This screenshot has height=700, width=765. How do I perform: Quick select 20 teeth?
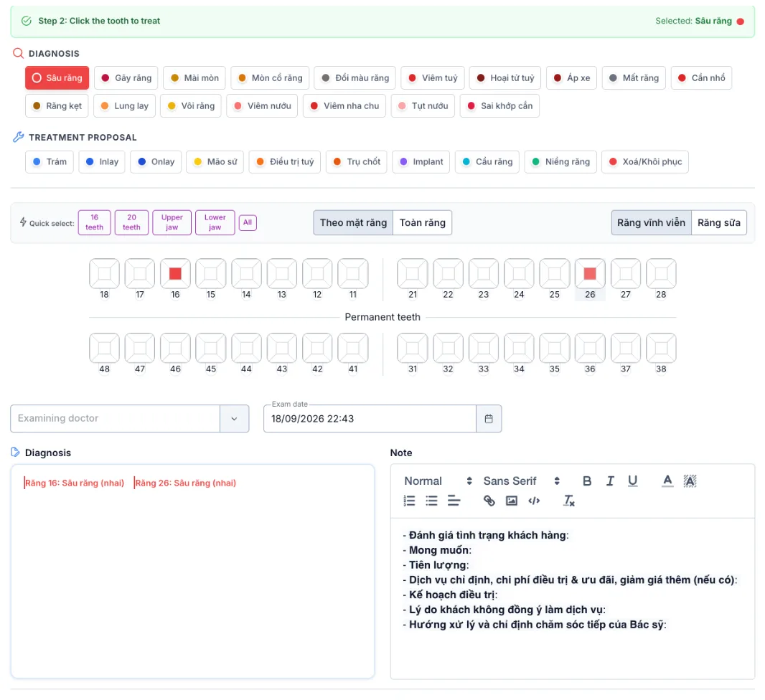tap(132, 223)
